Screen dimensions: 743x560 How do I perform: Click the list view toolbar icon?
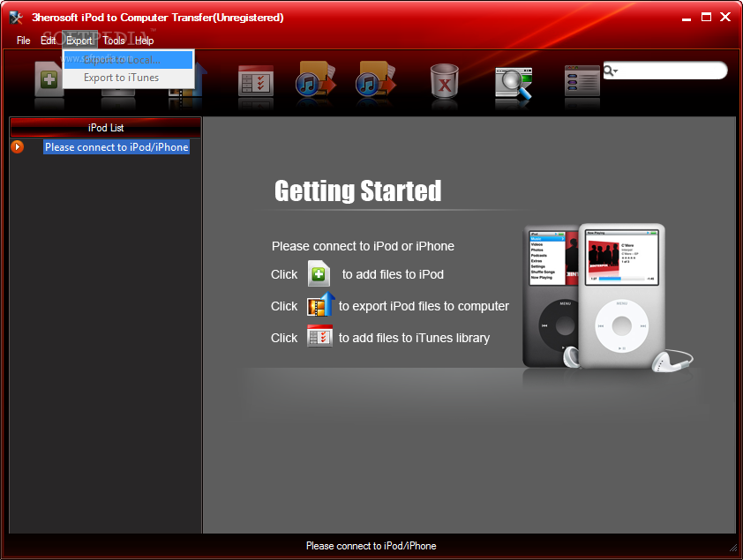(x=582, y=81)
